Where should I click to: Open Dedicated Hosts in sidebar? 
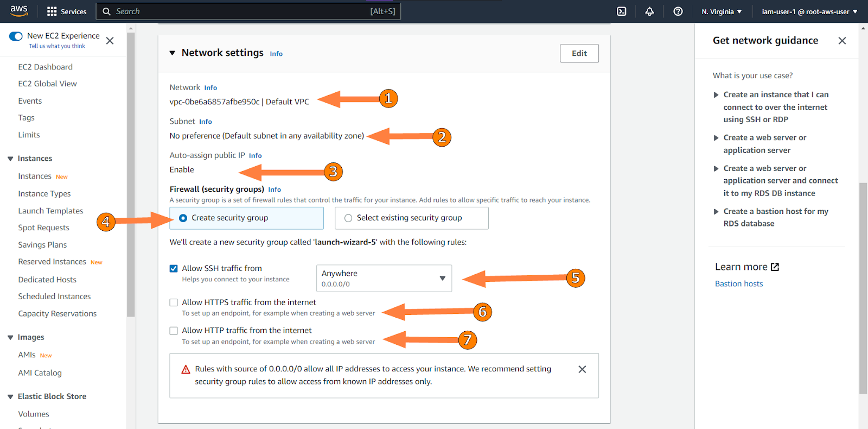tap(47, 280)
